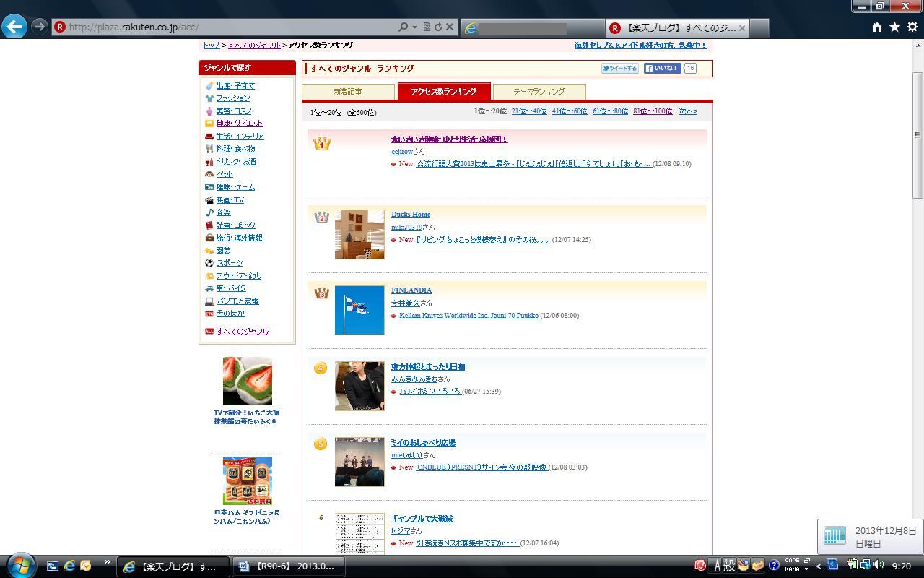Select 料理・食べ物 genre in sidebar
This screenshot has width=924, height=578.
[235, 149]
